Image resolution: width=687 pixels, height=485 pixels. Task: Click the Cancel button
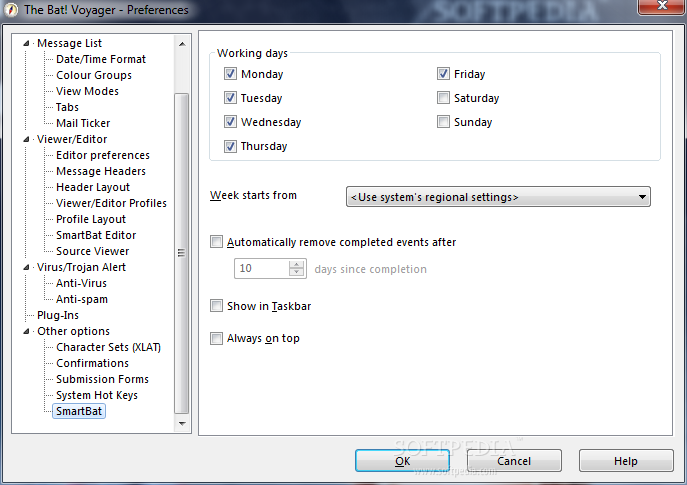[514, 461]
